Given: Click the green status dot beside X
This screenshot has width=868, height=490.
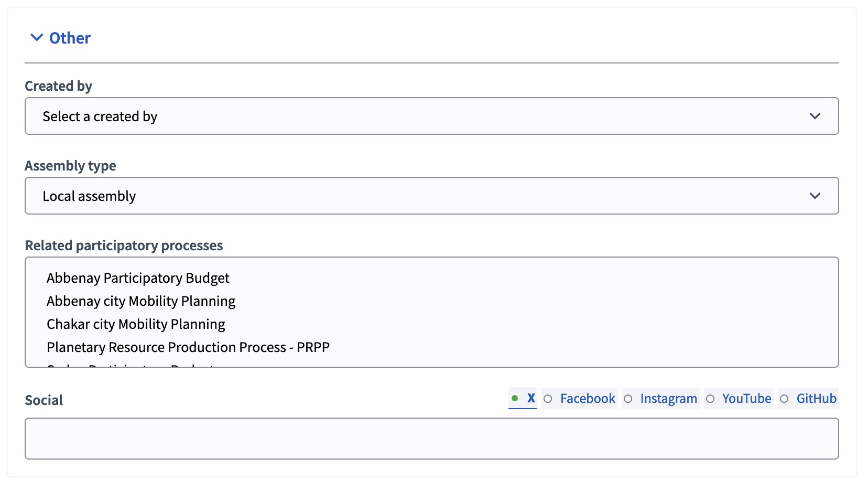Looking at the screenshot, I should tap(515, 398).
